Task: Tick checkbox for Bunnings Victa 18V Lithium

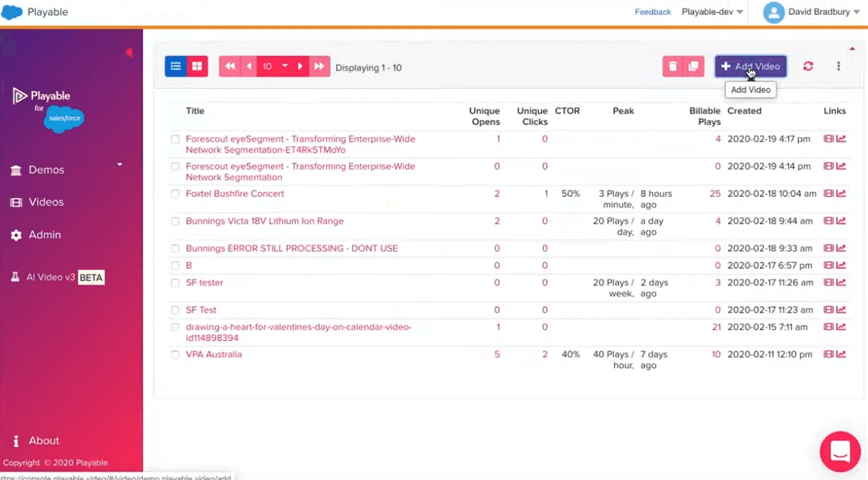Action: tap(175, 221)
